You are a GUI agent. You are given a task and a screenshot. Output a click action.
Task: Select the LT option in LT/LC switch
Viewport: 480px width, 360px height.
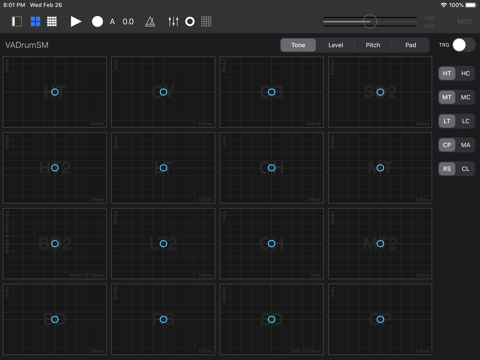pyautogui.click(x=447, y=121)
